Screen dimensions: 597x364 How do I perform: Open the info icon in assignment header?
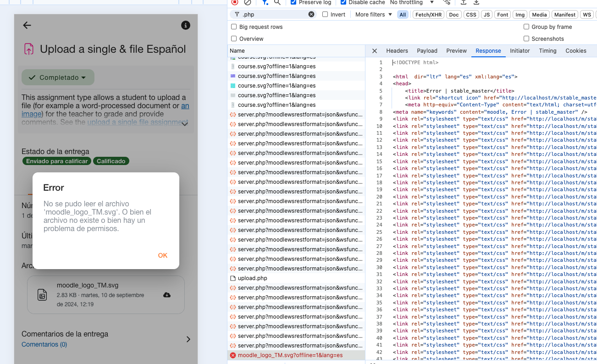[x=186, y=25]
